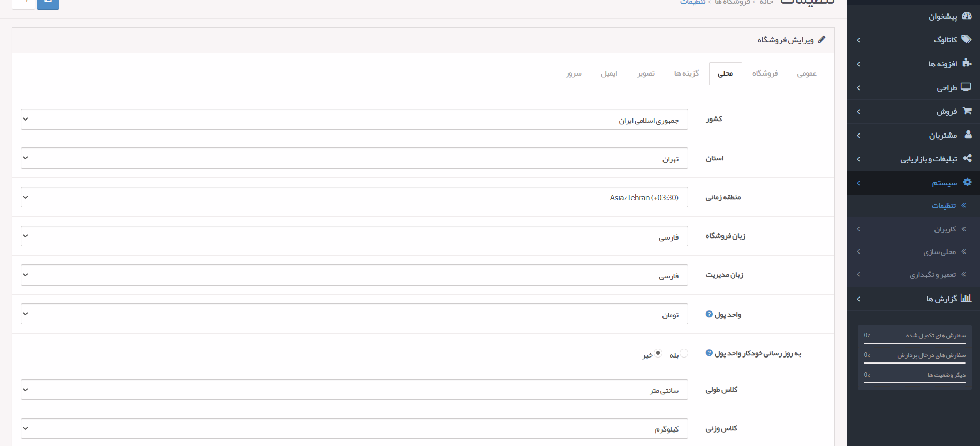Open the کشور country dropdown
The height and width of the screenshot is (446, 980).
(354, 120)
